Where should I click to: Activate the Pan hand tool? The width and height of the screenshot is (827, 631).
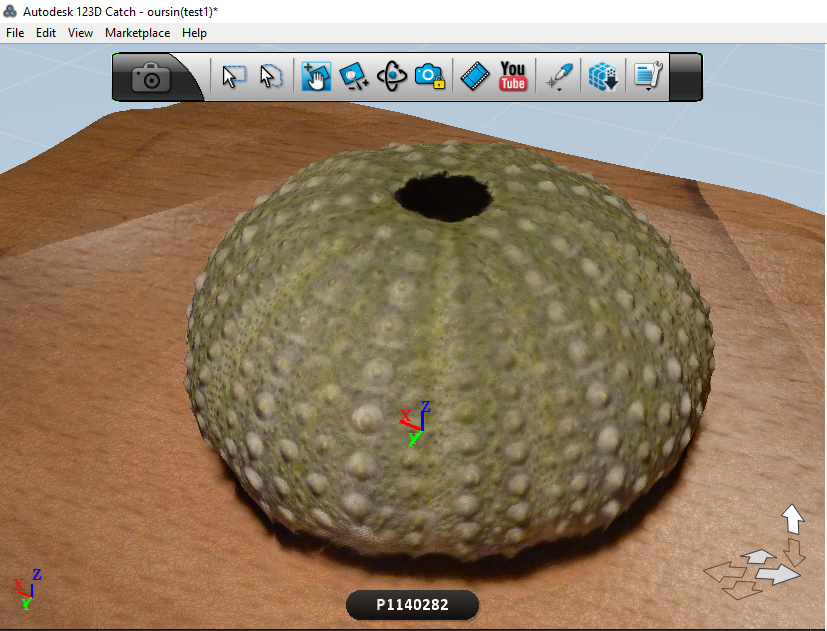(316, 77)
